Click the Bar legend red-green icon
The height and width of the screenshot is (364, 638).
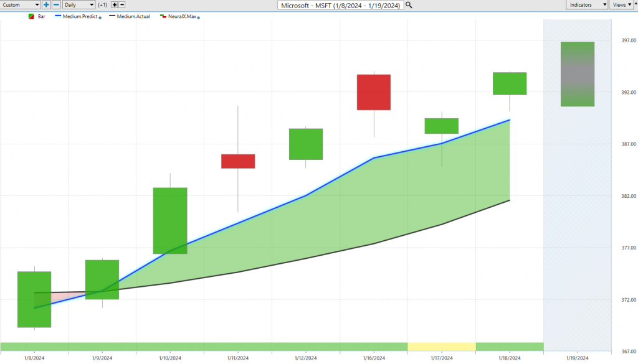coord(31,16)
